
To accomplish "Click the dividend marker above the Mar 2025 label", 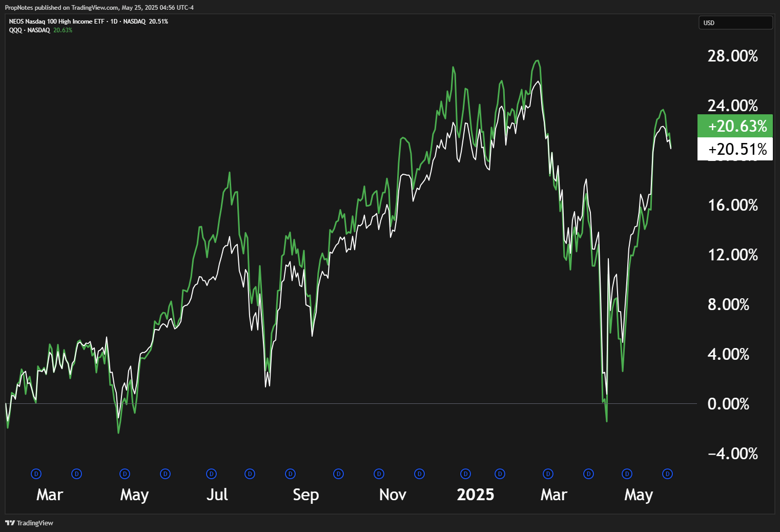I will pos(547,474).
